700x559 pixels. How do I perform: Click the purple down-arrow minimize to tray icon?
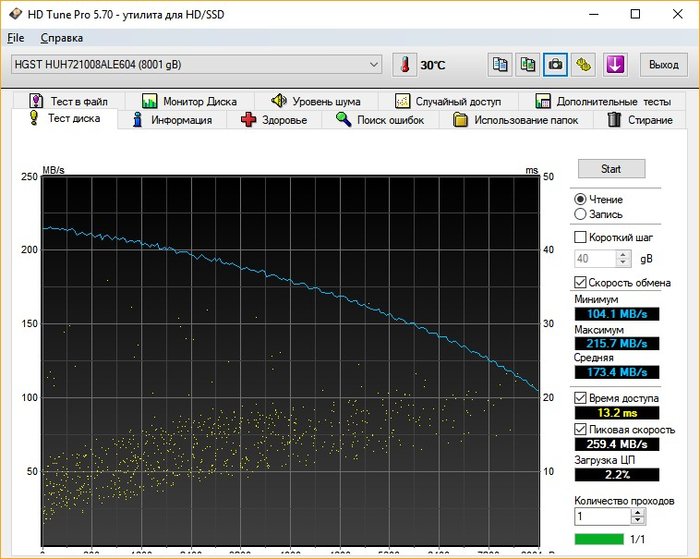[615, 65]
